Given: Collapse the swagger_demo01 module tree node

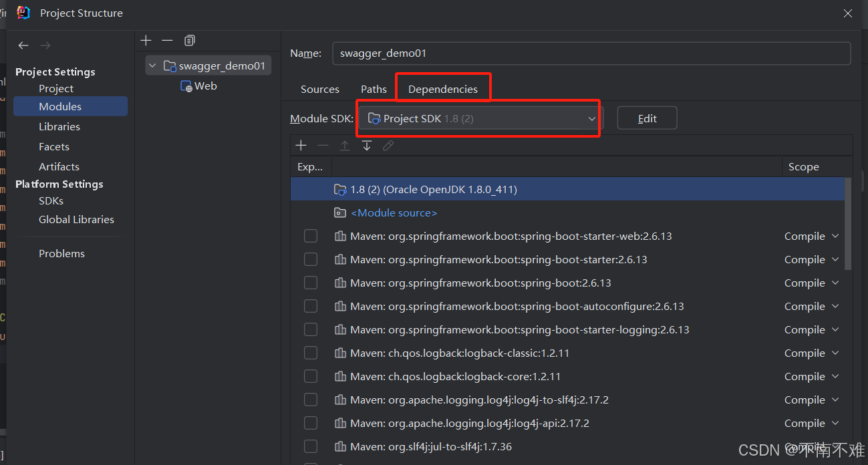Looking at the screenshot, I should 153,65.
